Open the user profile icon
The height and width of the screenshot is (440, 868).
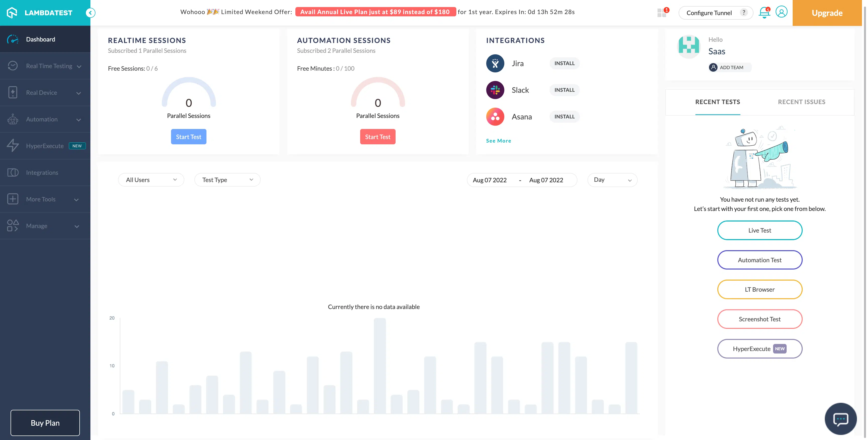pos(781,12)
